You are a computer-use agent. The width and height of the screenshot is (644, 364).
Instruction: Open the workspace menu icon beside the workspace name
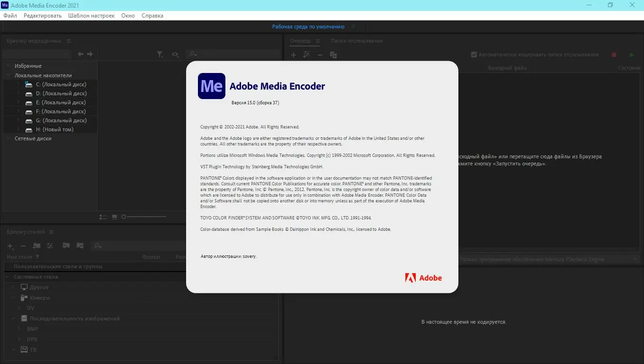coord(353,27)
